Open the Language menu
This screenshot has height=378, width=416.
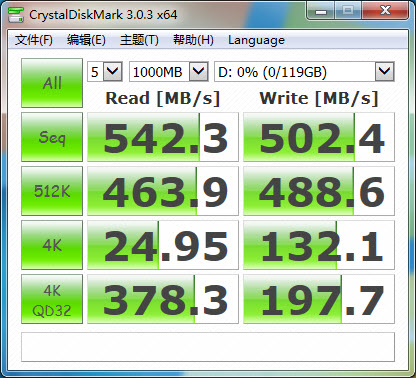(256, 40)
